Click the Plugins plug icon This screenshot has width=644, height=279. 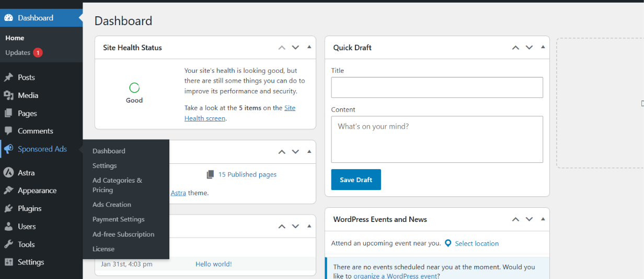tap(8, 208)
